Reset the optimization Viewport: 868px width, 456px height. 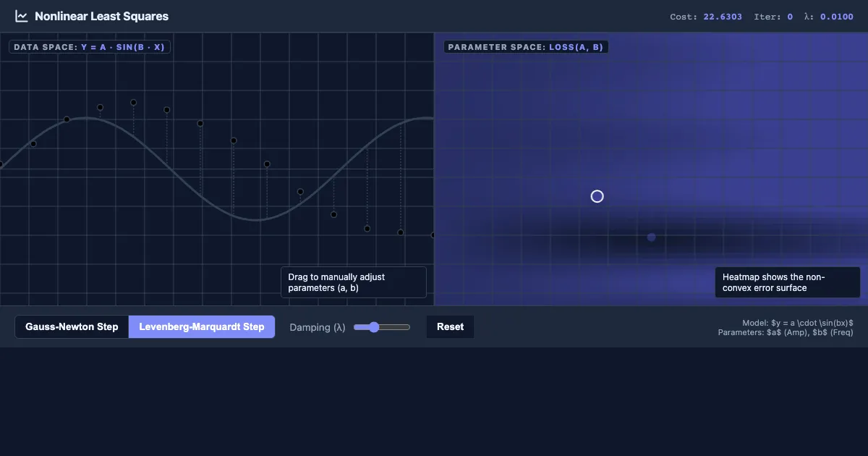coord(450,326)
